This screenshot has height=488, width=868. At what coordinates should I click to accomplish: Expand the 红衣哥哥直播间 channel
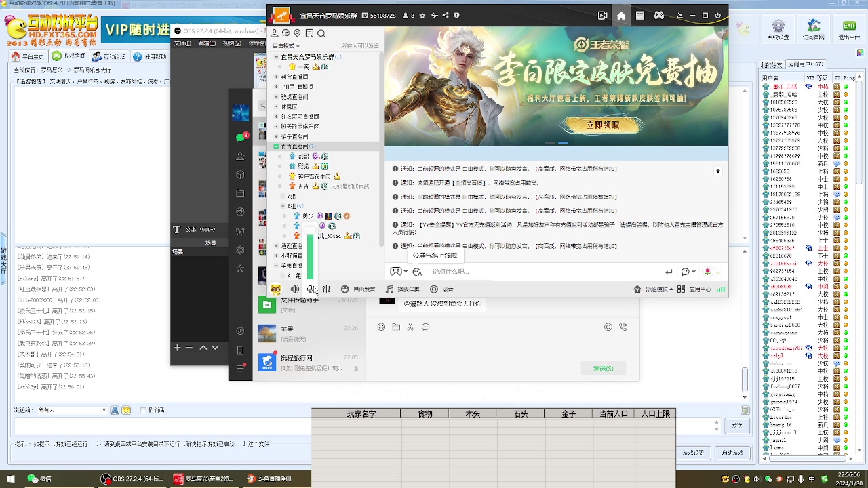276,117
